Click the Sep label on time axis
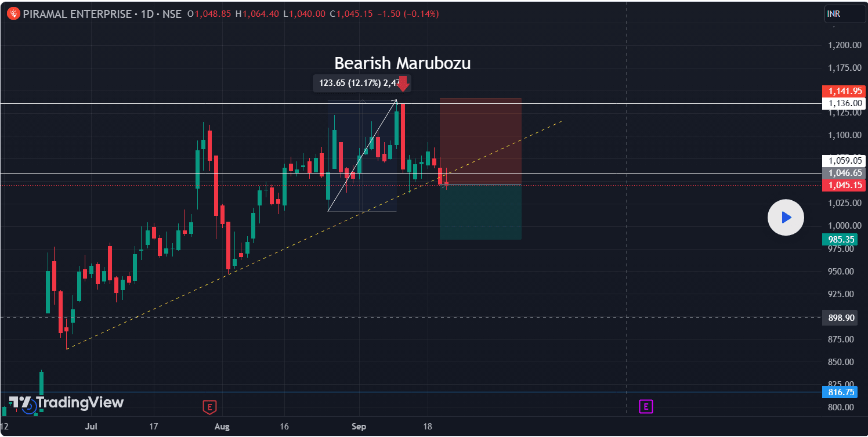The width and height of the screenshot is (868, 437). click(x=359, y=427)
